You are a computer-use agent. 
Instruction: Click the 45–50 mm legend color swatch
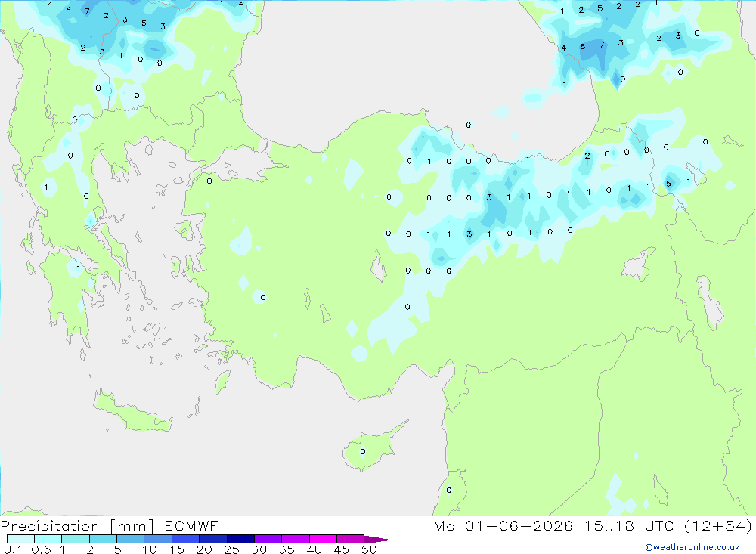(x=351, y=539)
